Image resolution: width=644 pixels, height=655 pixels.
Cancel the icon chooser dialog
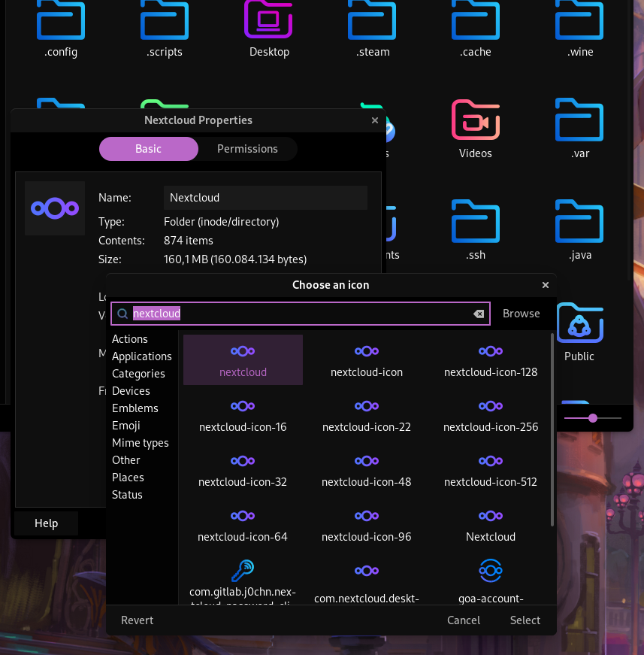coord(464,620)
